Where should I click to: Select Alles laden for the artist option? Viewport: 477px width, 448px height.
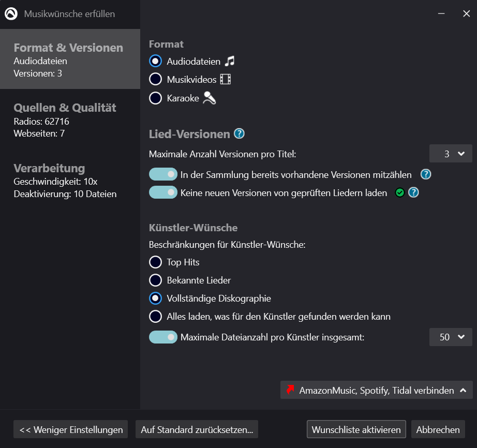(155, 317)
